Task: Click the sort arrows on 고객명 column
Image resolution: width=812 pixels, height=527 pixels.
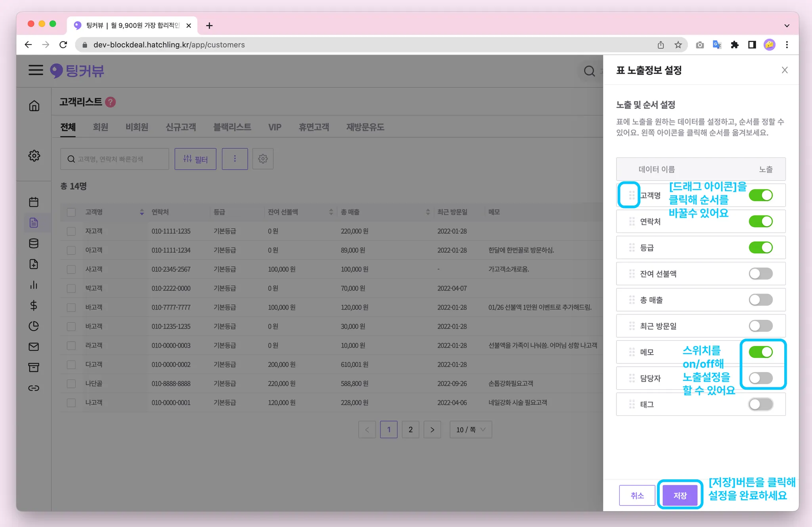Action: point(142,212)
